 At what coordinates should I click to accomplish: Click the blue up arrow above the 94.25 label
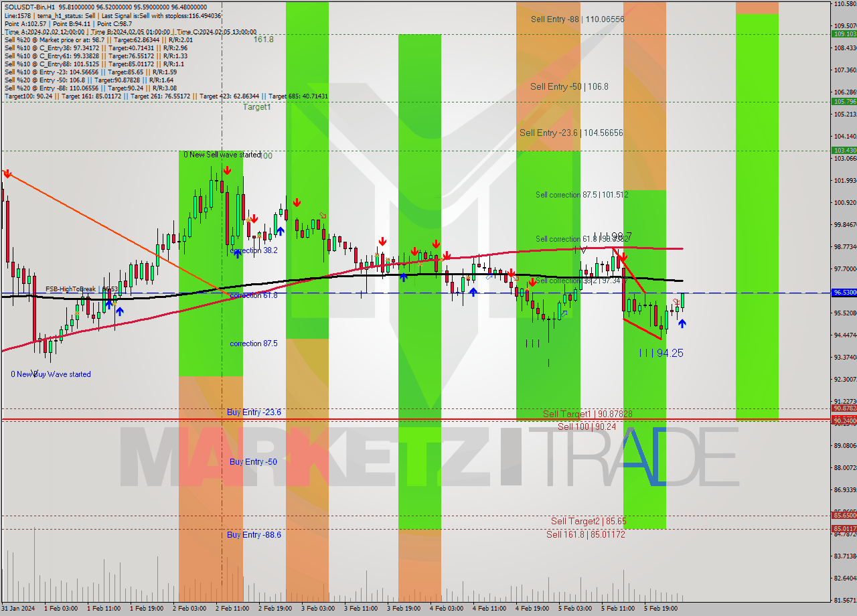[682, 323]
